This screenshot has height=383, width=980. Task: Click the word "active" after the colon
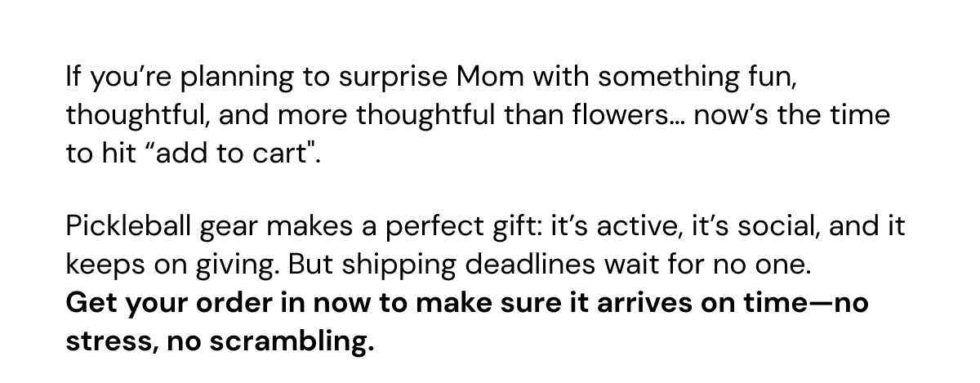(x=639, y=226)
